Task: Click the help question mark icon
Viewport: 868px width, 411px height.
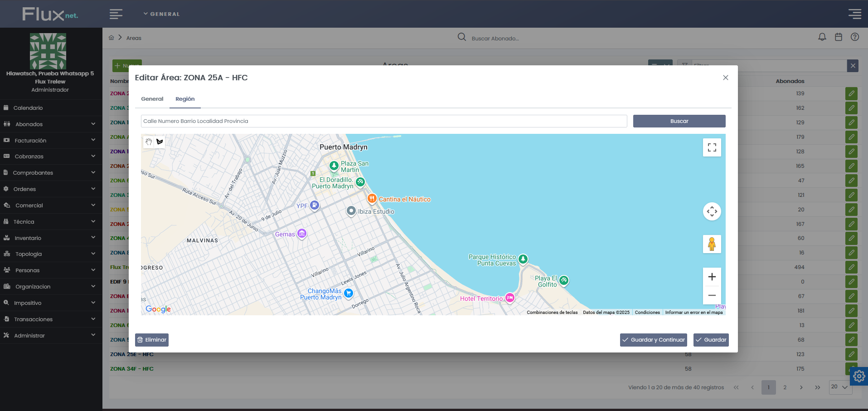Action: pos(854,37)
